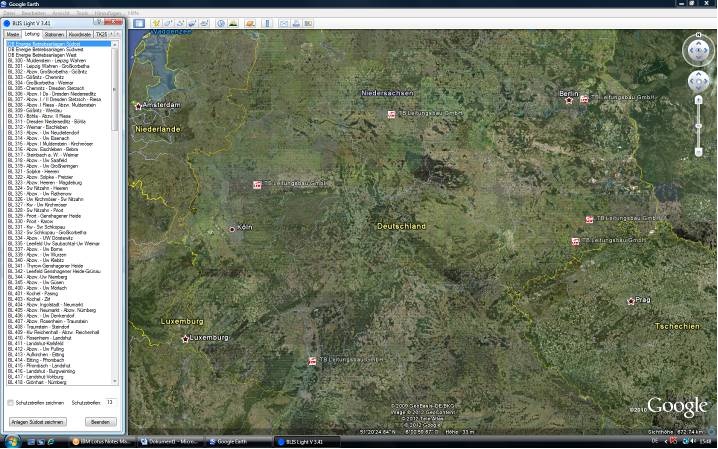Open the Google Earth taskbar button

[238, 442]
